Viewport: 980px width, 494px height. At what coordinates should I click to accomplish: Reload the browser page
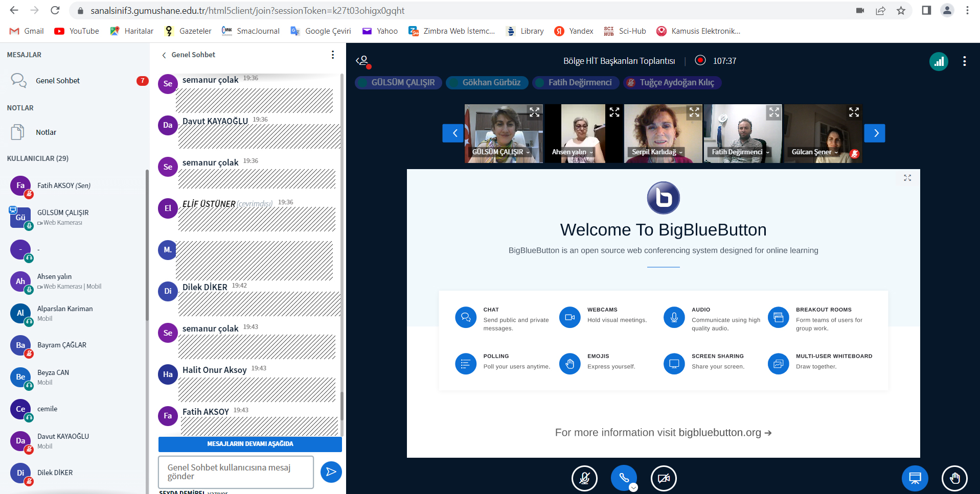[55, 10]
